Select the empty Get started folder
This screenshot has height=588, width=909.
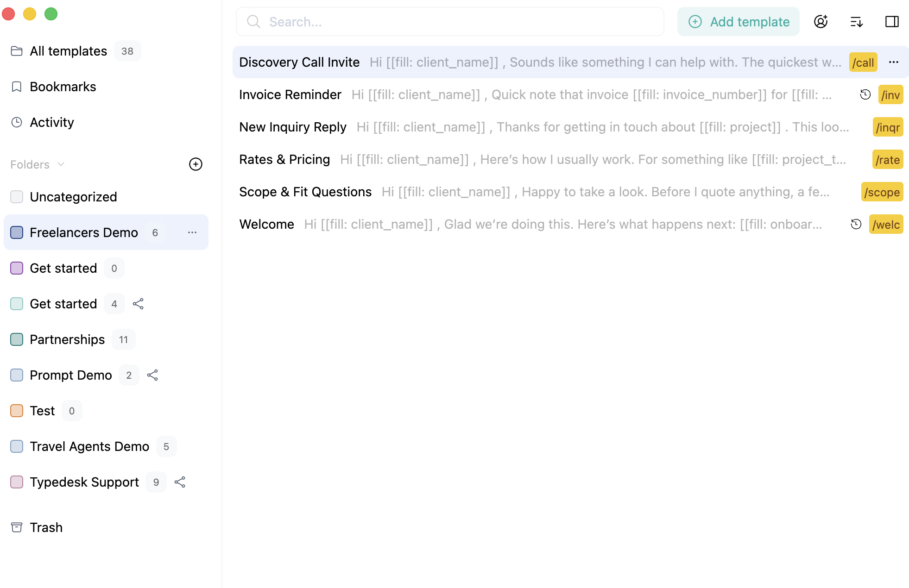pyautogui.click(x=63, y=268)
